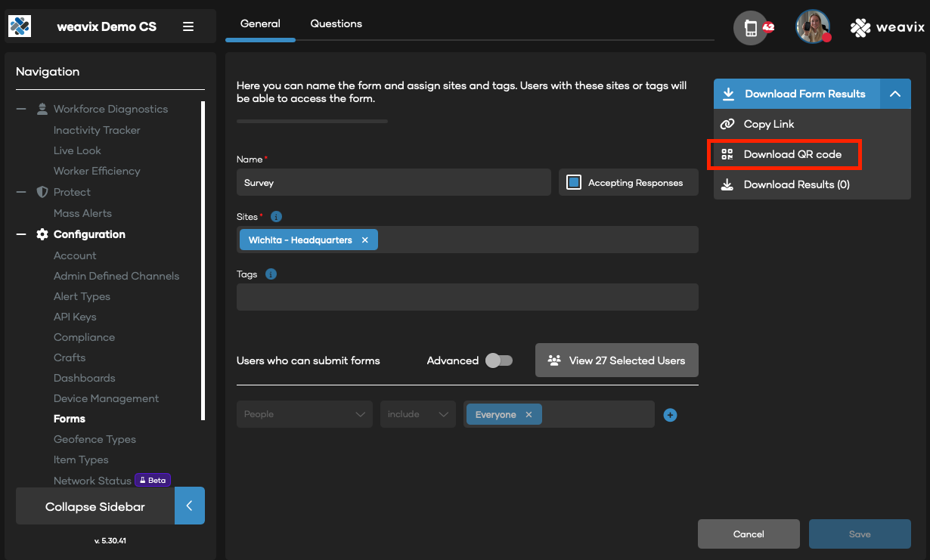Open Item Types in navigation
The height and width of the screenshot is (560, 930).
(81, 459)
